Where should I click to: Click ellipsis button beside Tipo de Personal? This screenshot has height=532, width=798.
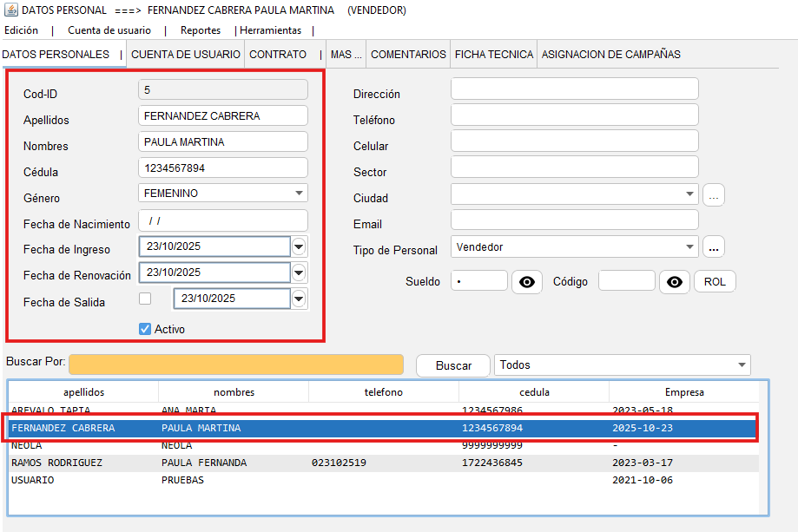click(x=713, y=247)
